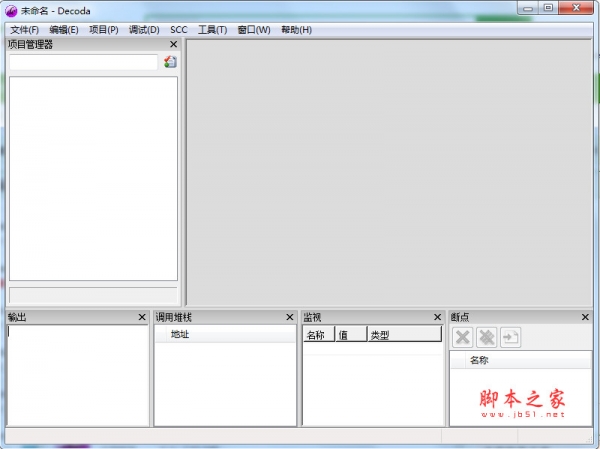Open the 帮助(H) help menu

[296, 30]
